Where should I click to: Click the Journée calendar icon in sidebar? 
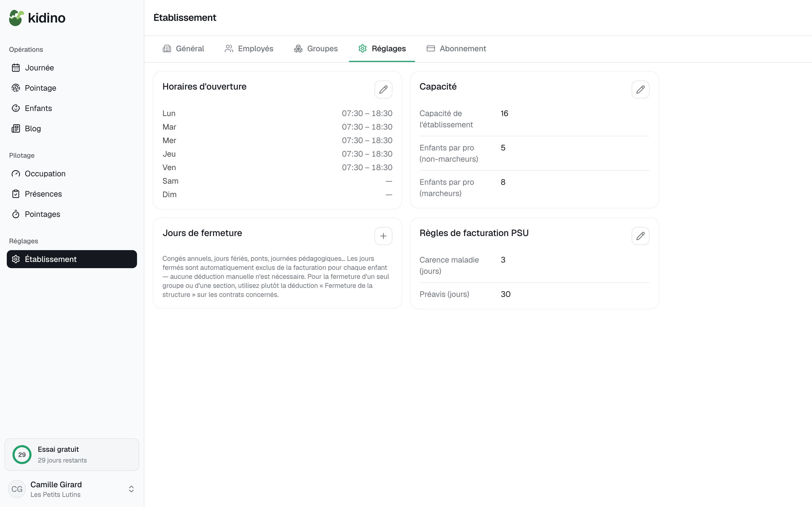pos(16,68)
